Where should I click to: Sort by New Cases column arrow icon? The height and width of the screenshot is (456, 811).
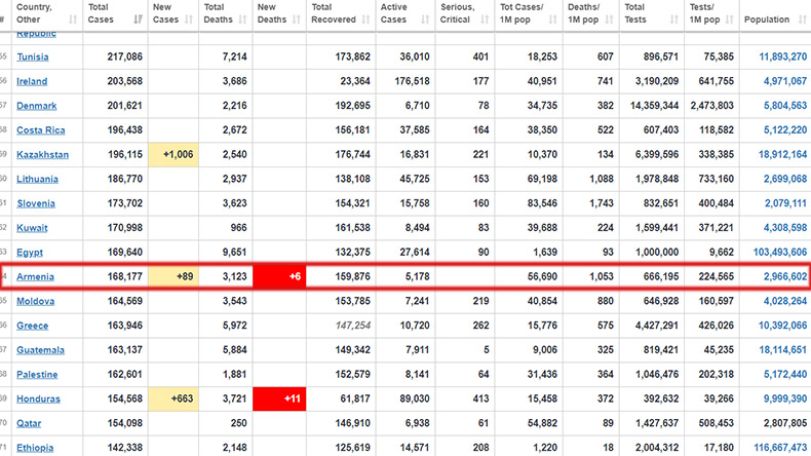click(188, 20)
